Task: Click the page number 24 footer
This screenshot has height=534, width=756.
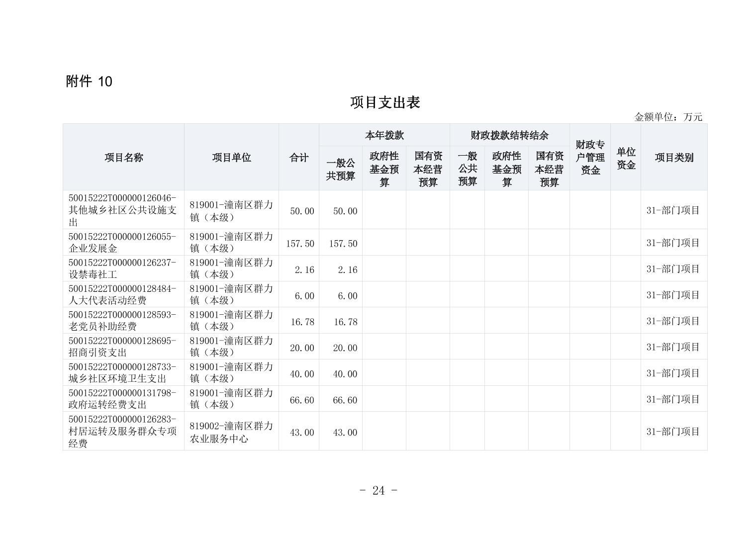Action: [x=378, y=491]
